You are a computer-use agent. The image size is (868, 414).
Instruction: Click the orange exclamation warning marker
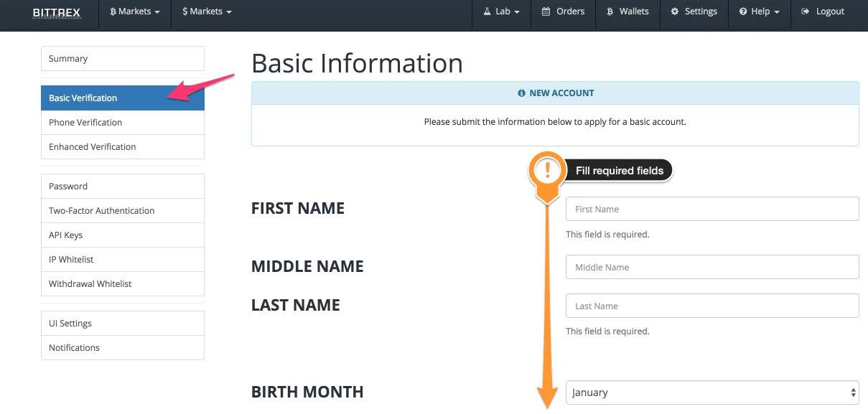click(549, 171)
